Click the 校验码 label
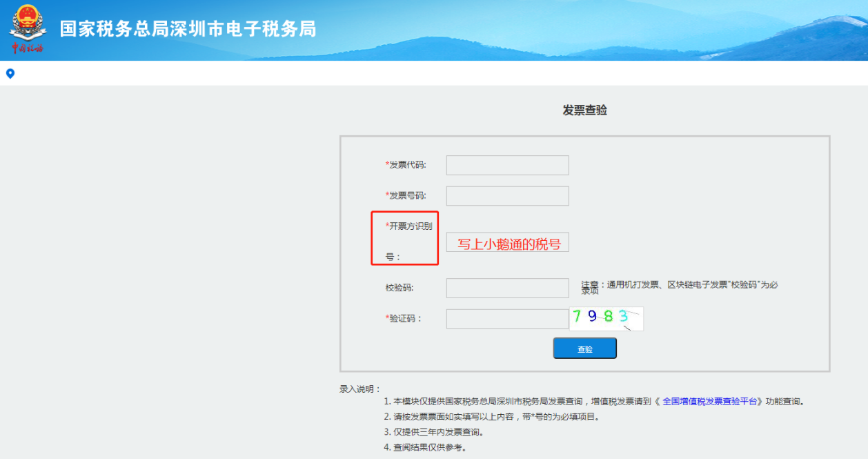This screenshot has width=868, height=459. 400,288
